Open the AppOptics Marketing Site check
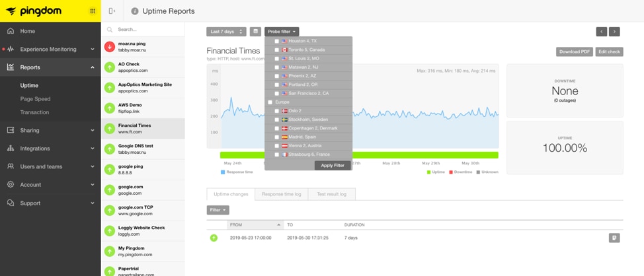Viewport: 644px width, 276px height. coord(143,88)
